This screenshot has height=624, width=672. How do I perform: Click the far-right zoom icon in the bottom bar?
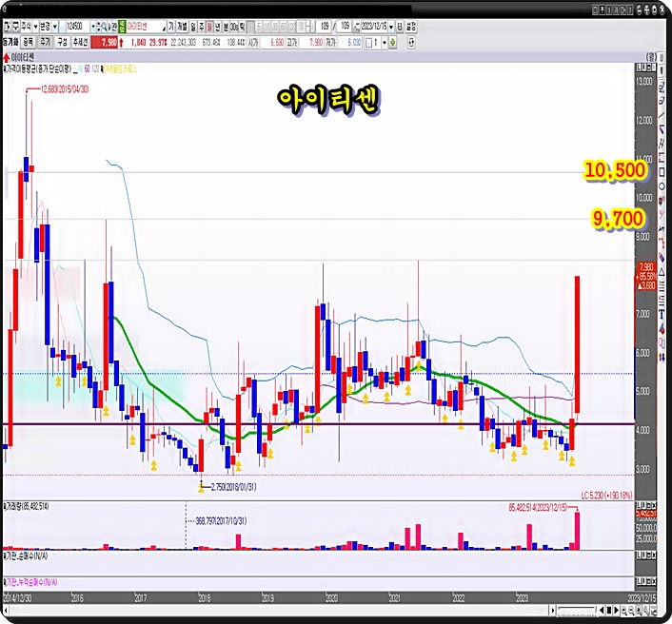pos(653,611)
